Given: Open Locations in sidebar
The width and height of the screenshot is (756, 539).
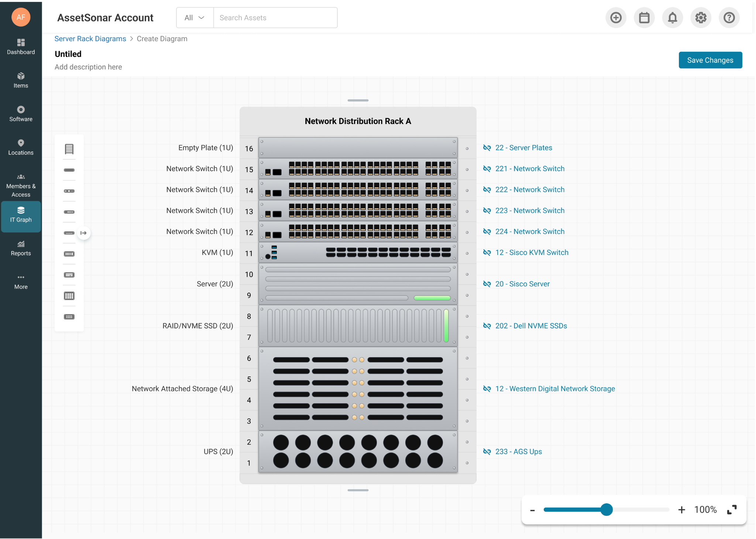Looking at the screenshot, I should click(x=21, y=148).
